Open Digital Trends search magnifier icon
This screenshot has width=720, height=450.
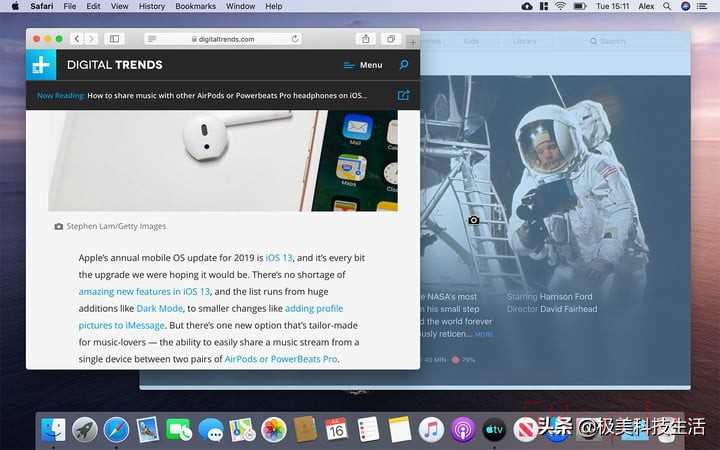404,65
